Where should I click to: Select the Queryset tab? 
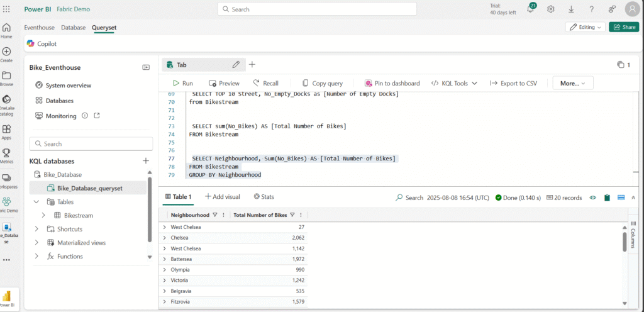tap(104, 28)
